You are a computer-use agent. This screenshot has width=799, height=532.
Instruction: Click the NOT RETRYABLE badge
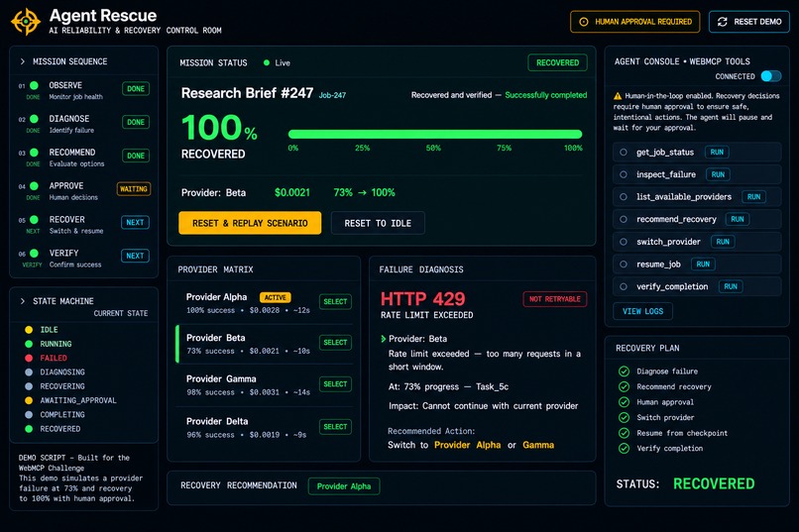(x=554, y=299)
